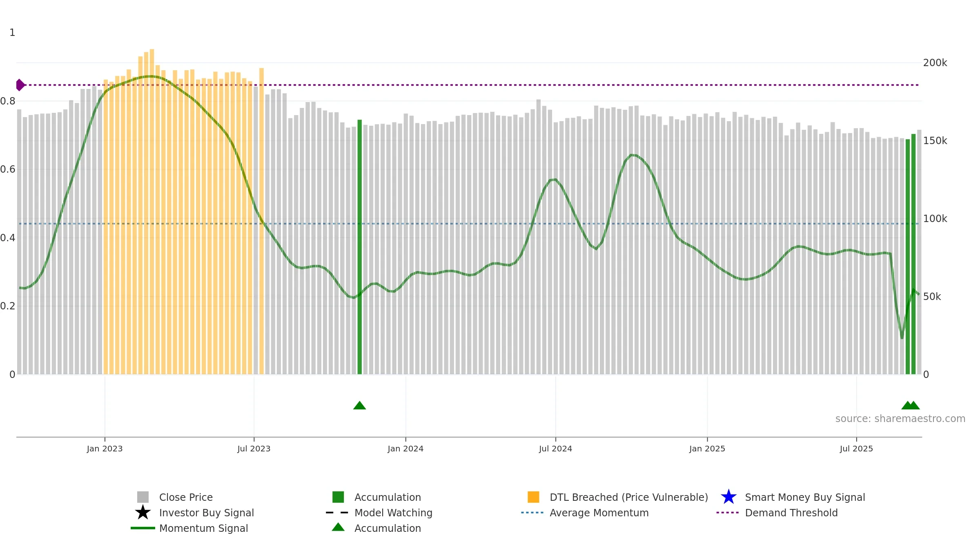980x551 pixels.
Task: Click the 200k right axis label
Action: 935,63
